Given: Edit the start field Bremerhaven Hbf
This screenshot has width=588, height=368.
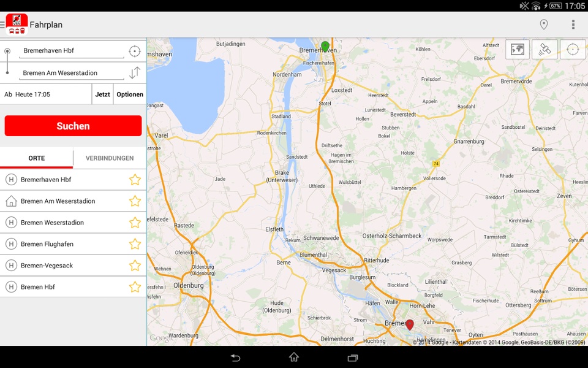Looking at the screenshot, I should (x=71, y=51).
